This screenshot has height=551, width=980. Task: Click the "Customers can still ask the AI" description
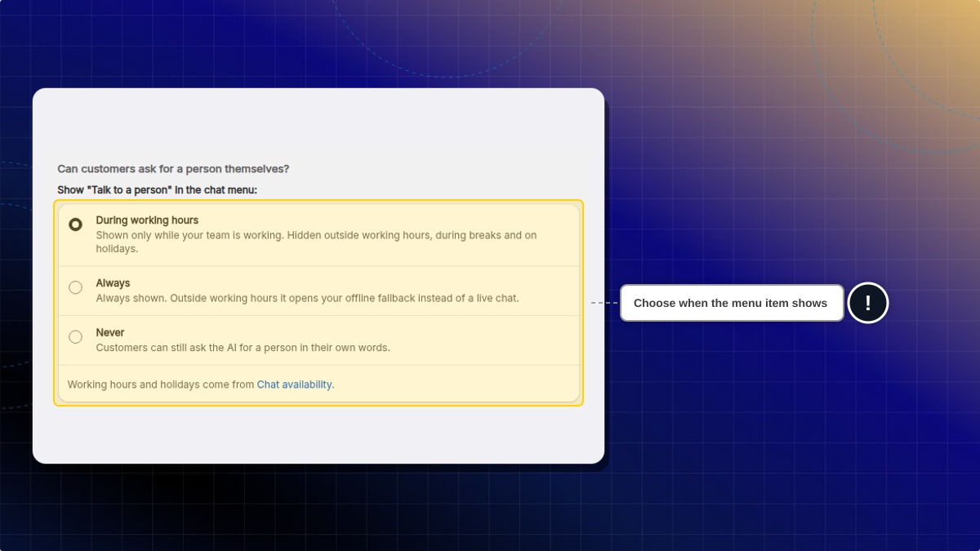tap(243, 347)
